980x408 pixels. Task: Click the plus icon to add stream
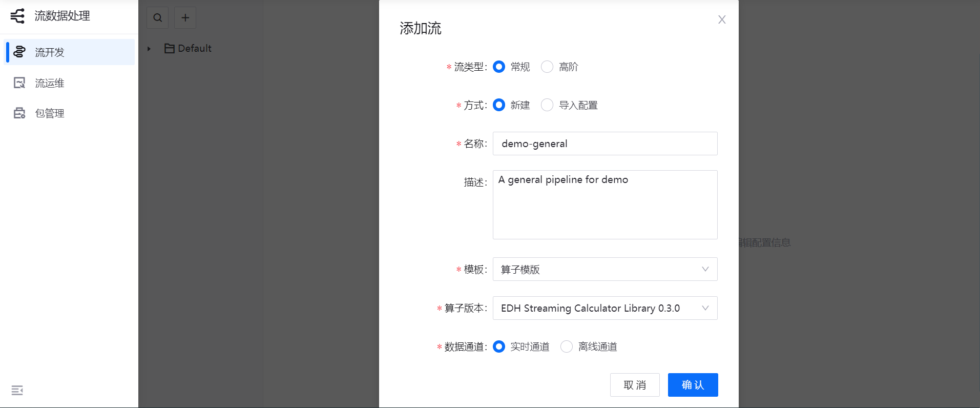coord(185,18)
